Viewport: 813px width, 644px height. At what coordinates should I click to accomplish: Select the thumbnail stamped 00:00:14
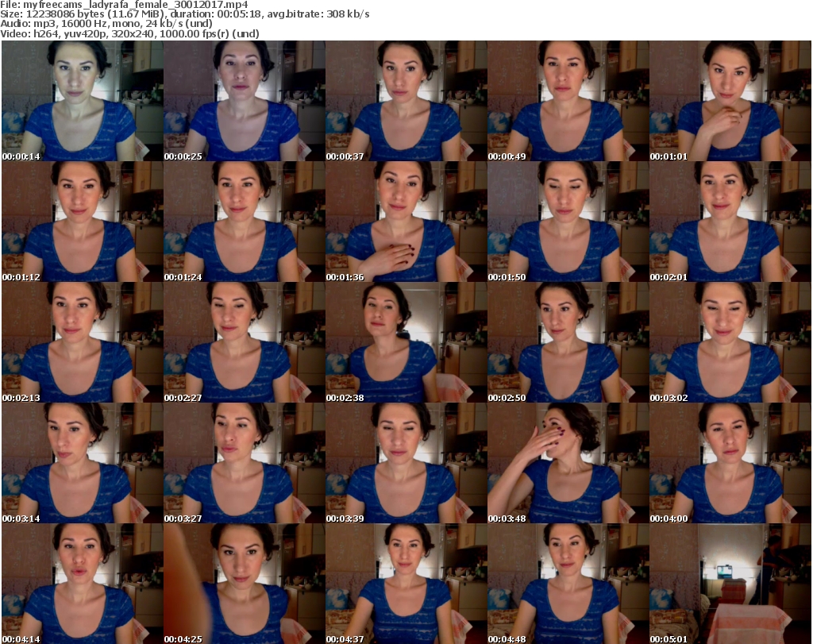coord(83,101)
